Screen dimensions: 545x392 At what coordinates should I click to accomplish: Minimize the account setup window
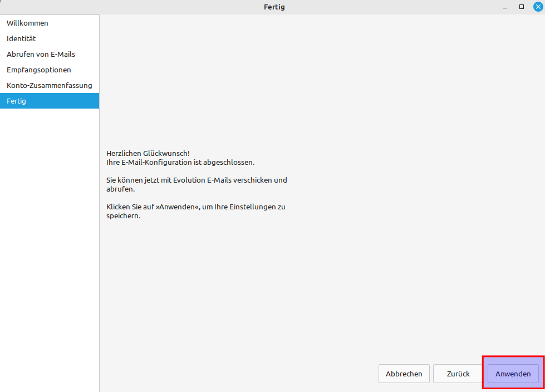click(x=505, y=7)
